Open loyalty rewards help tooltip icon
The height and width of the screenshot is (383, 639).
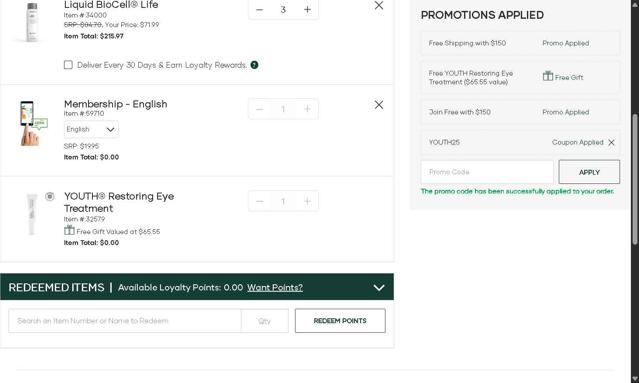pos(254,65)
